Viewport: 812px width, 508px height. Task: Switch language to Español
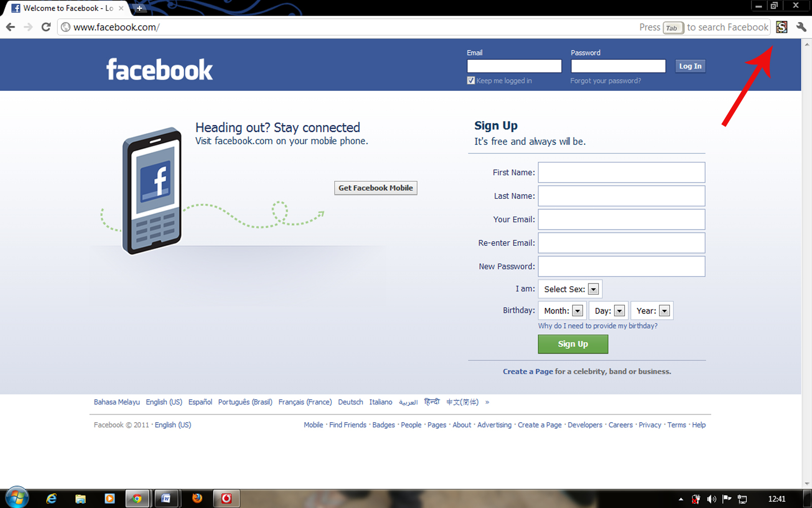click(x=200, y=402)
